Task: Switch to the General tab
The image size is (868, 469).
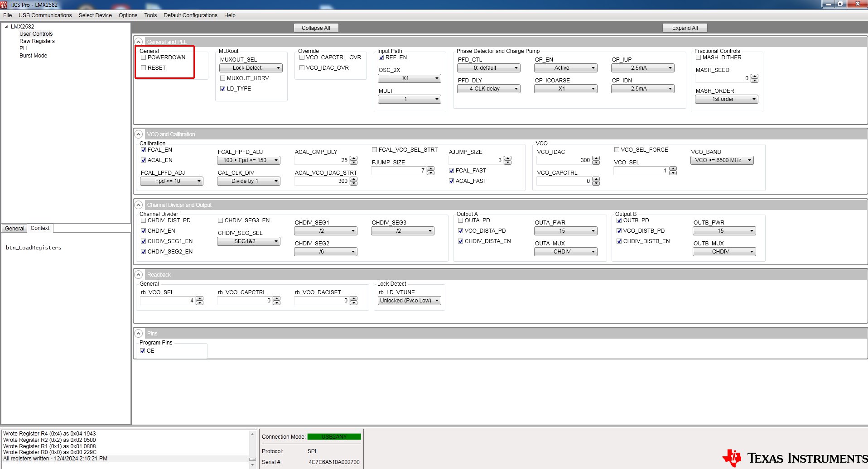Action: click(14, 229)
